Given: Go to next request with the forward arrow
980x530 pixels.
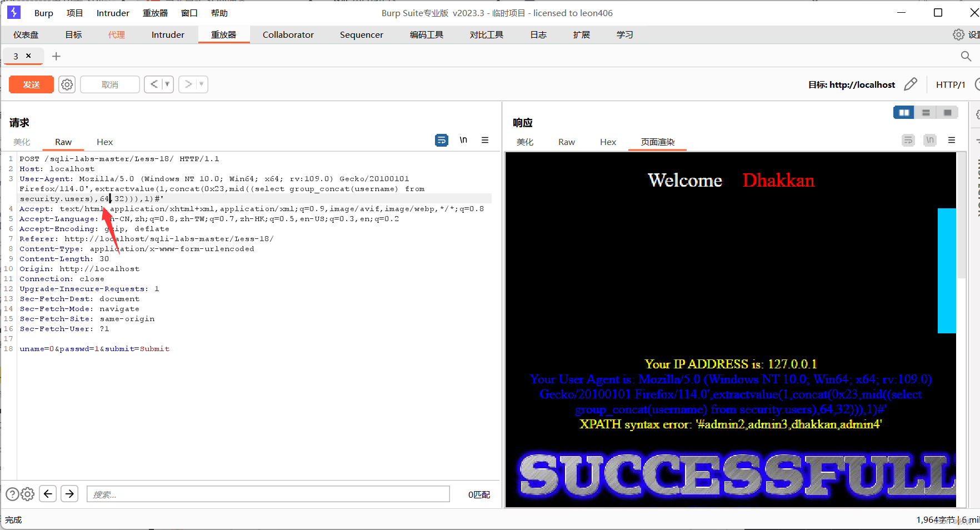Looking at the screenshot, I should [188, 84].
